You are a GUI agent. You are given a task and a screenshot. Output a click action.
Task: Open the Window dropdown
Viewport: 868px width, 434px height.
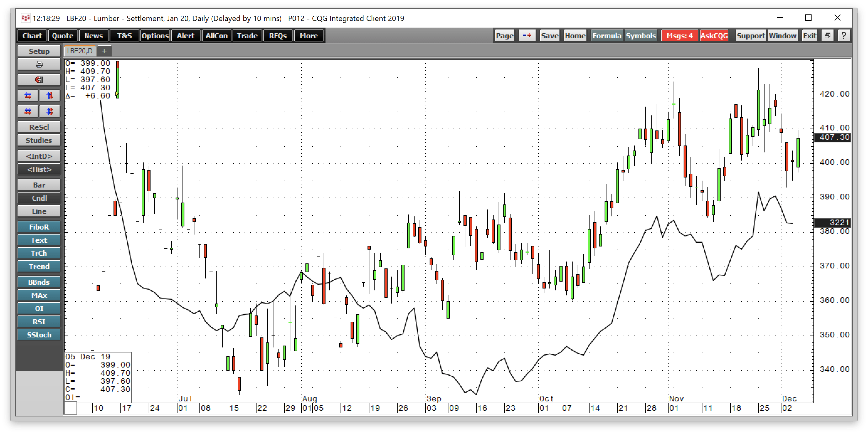coord(782,36)
